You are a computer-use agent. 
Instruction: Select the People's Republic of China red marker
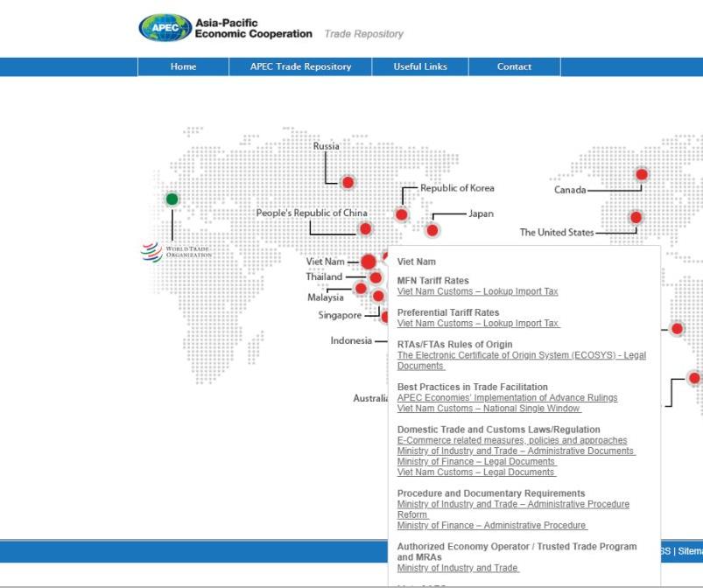coord(365,229)
